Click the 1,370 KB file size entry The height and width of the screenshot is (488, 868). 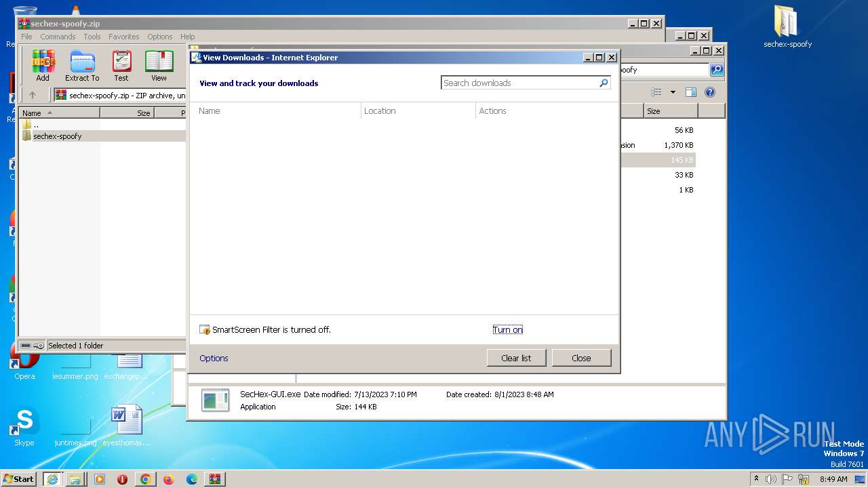click(x=679, y=145)
